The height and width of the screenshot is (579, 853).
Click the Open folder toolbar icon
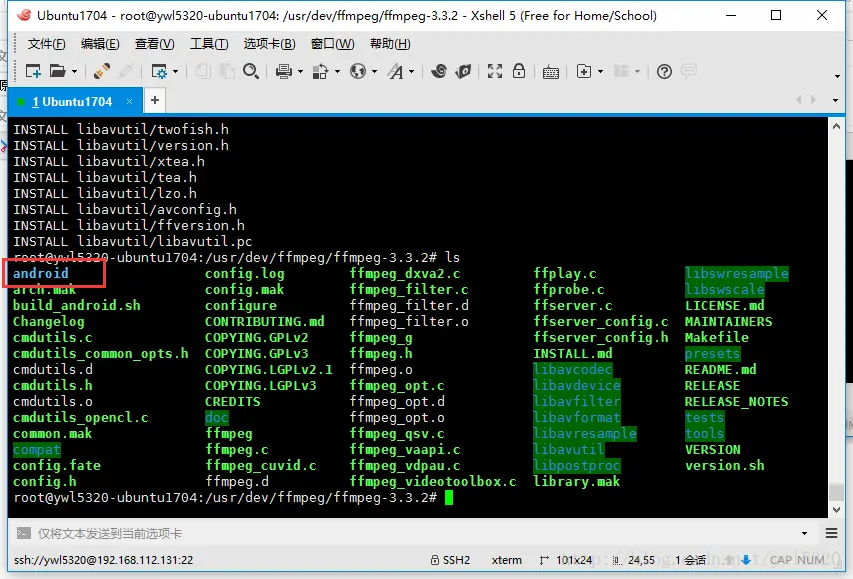[x=57, y=71]
